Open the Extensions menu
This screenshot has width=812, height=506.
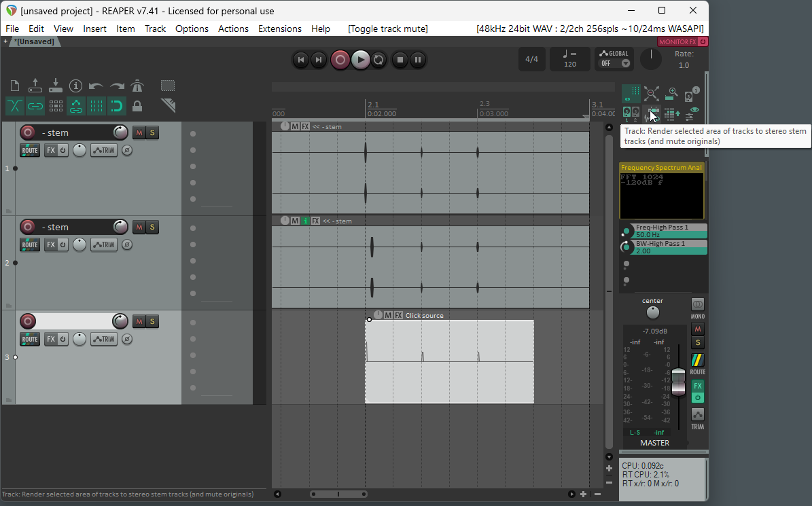point(279,29)
